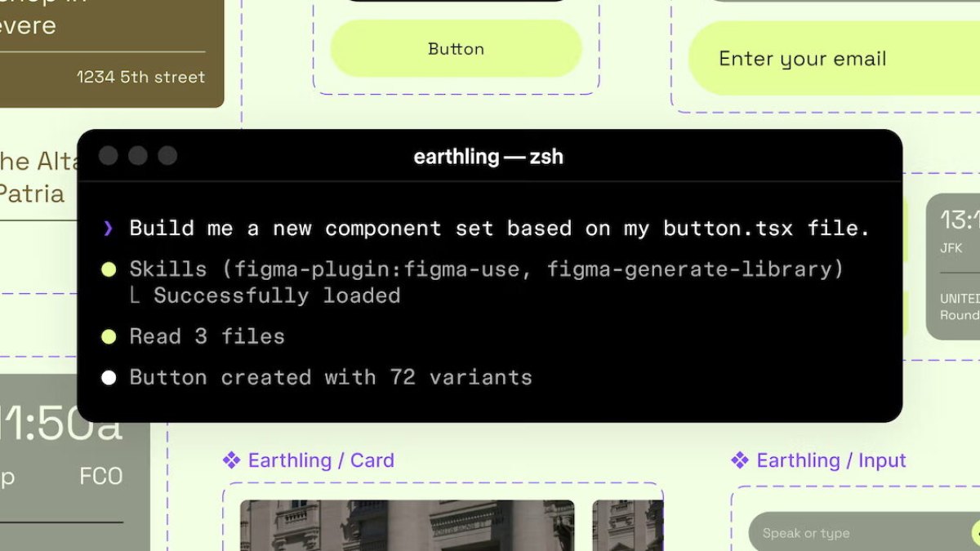Click the purple prompt chevron in the terminal
Viewport: 980px width, 551px height.
(108, 229)
